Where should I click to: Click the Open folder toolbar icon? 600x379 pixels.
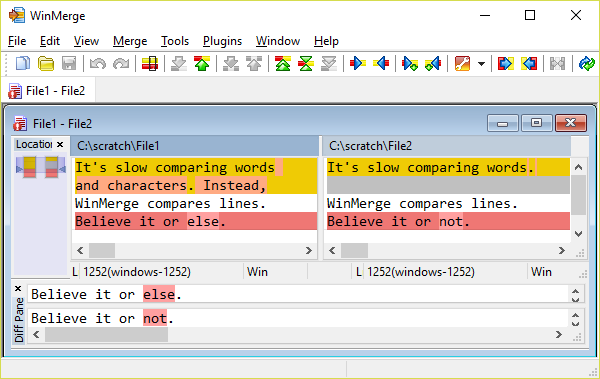point(46,63)
